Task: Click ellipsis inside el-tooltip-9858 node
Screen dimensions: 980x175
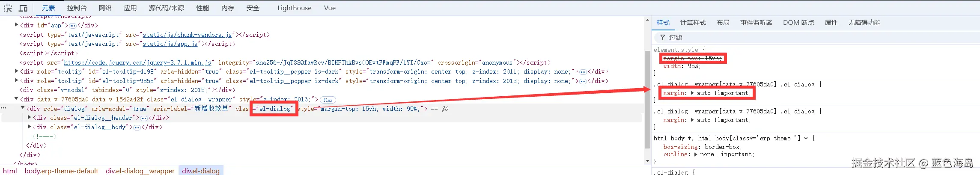Action: pyautogui.click(x=583, y=81)
